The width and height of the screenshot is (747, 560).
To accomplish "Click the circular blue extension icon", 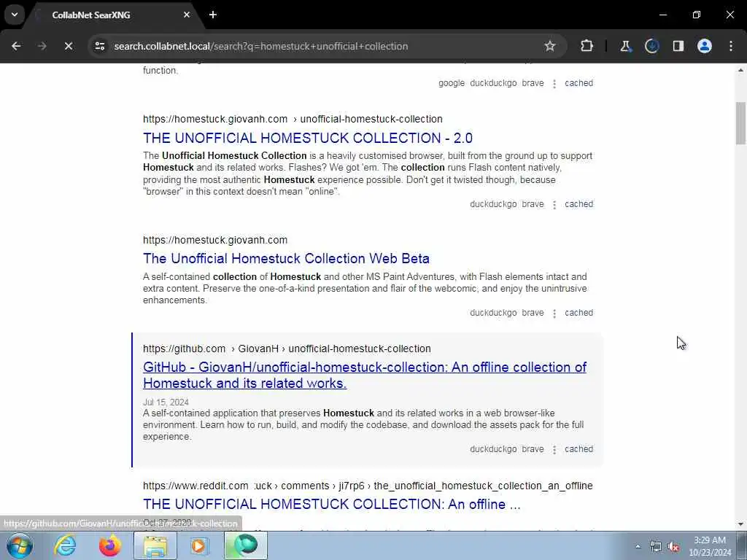I will 651,46.
